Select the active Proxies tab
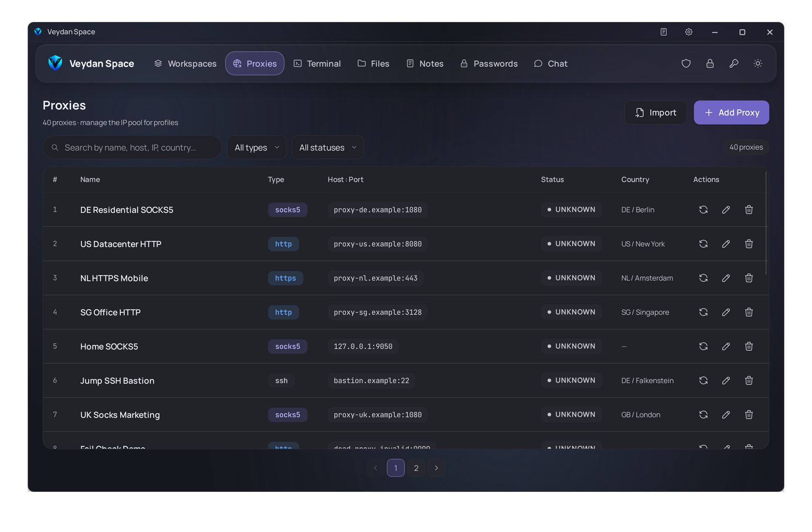 (255, 64)
